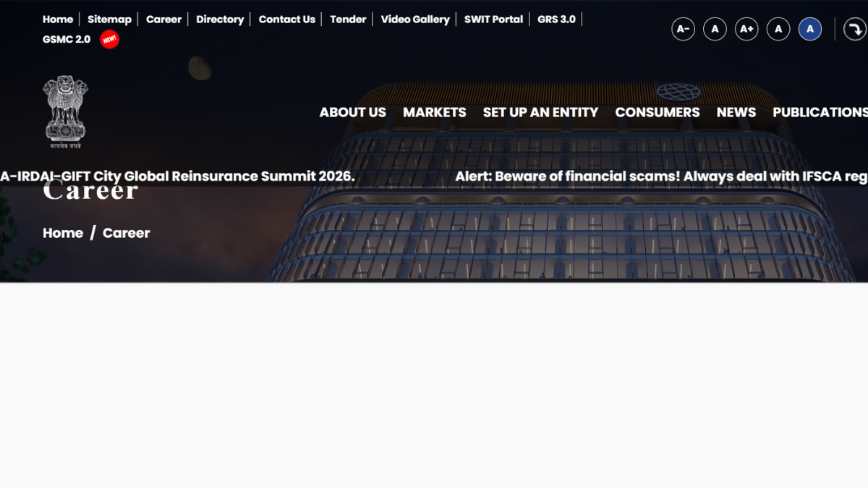Click the national emblem logo

click(x=65, y=112)
